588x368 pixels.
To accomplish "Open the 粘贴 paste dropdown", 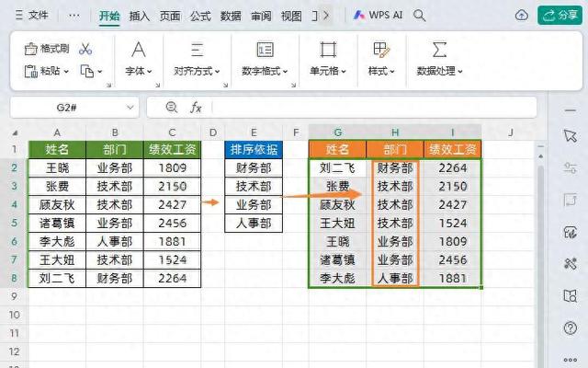I will click(47, 71).
